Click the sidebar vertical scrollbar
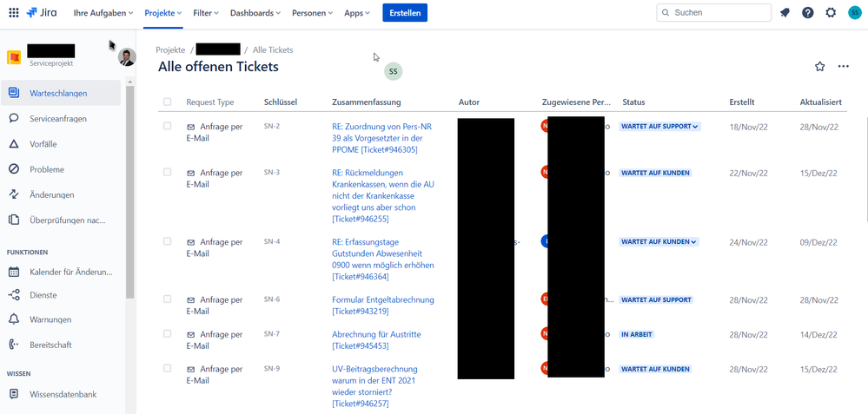This screenshot has height=414, width=868. [130, 191]
